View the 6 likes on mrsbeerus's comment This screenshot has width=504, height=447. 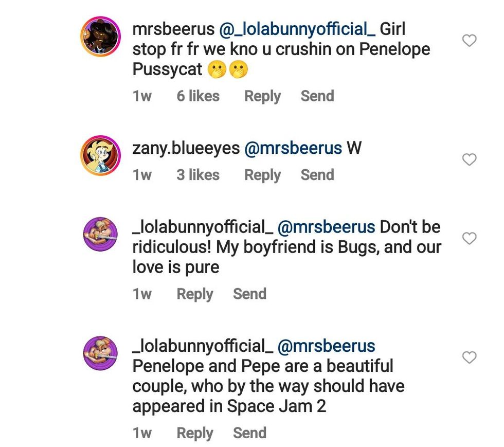tap(198, 96)
